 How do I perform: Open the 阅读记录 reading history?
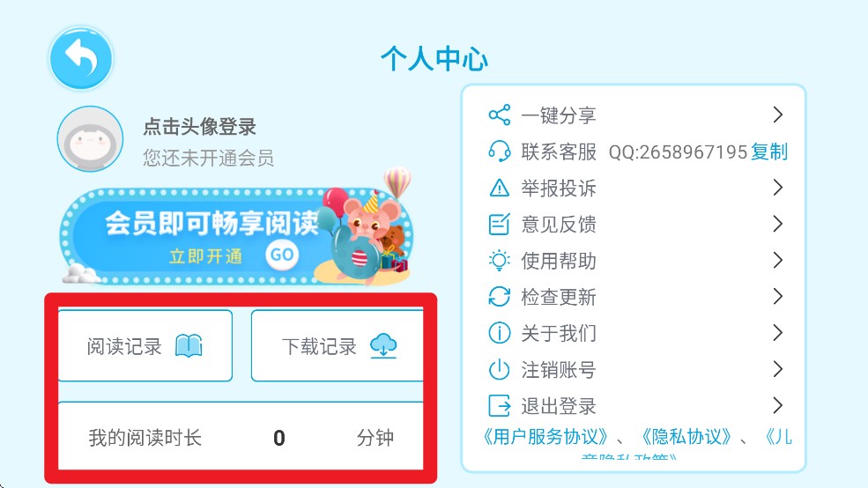click(145, 346)
